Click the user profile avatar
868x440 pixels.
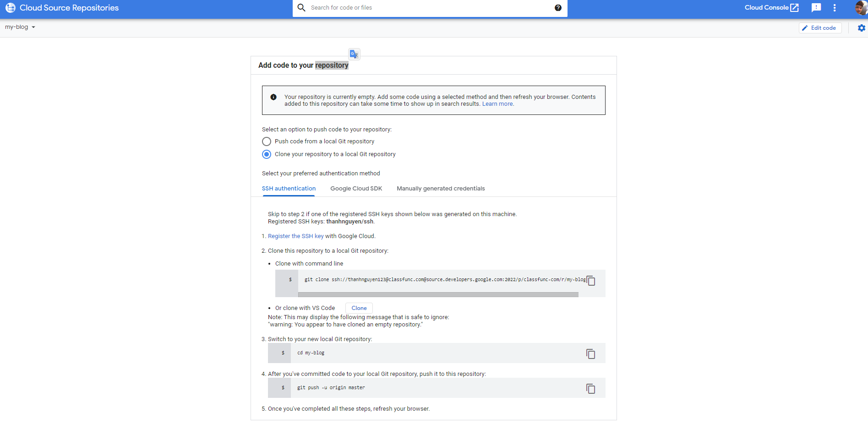tap(861, 8)
